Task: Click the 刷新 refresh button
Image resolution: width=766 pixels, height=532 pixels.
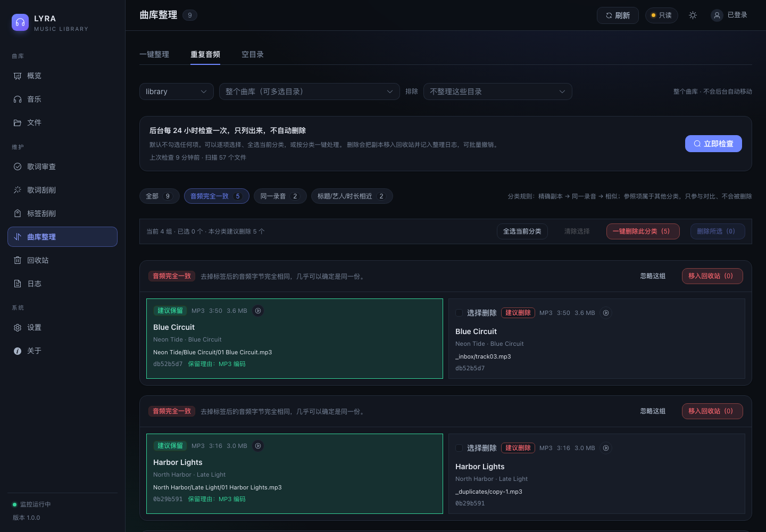Action: coord(618,15)
